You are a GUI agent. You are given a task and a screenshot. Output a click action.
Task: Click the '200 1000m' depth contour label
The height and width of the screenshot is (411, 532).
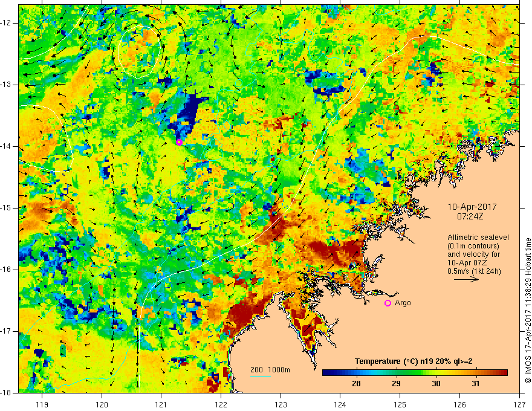270,370
